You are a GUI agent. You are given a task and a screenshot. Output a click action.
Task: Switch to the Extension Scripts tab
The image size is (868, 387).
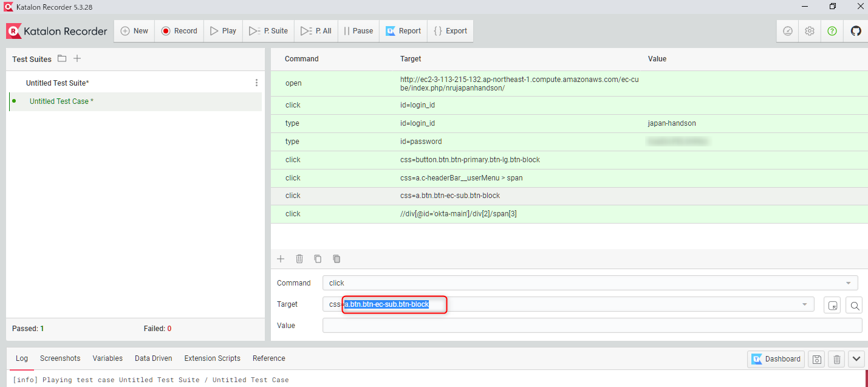[x=213, y=358]
